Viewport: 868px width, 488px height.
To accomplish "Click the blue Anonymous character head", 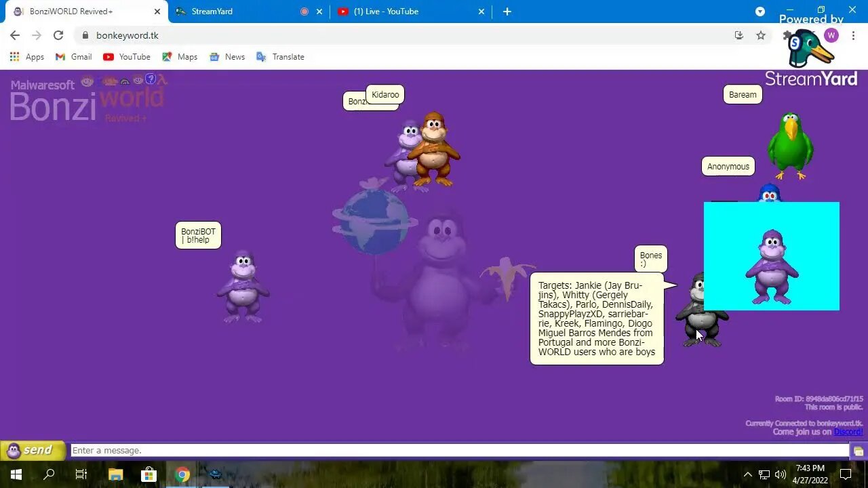I will pos(769,194).
